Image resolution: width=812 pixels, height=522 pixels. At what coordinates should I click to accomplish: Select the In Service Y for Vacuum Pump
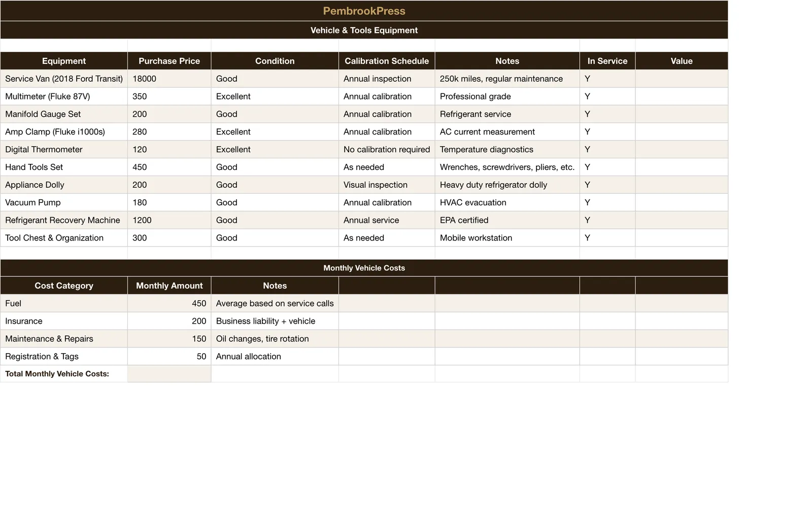(x=607, y=202)
